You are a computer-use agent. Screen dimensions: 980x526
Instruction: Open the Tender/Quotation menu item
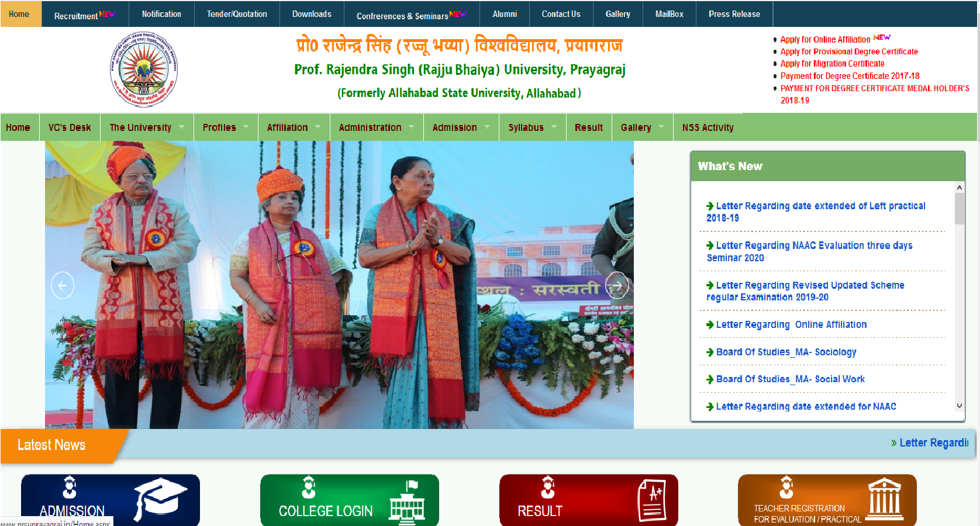[237, 14]
